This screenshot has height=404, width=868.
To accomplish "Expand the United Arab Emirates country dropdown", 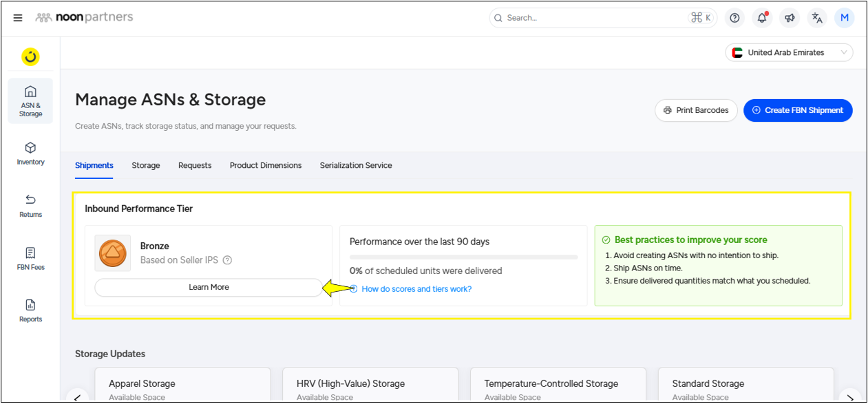I will pyautogui.click(x=789, y=52).
